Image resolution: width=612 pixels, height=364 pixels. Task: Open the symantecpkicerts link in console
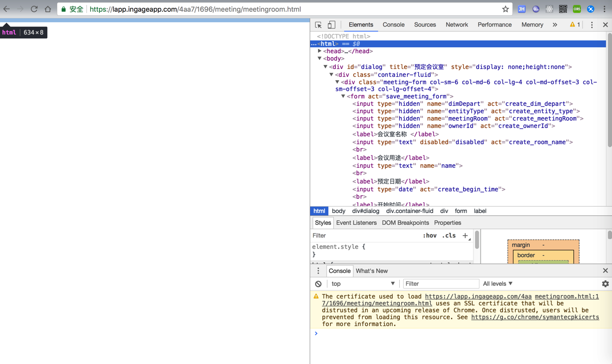[535, 317]
